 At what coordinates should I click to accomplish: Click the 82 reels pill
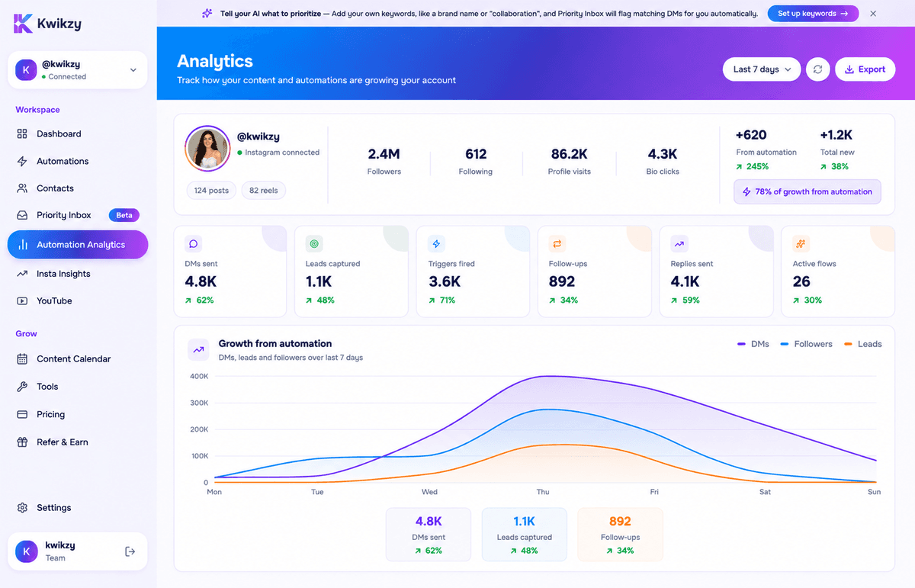264,190
